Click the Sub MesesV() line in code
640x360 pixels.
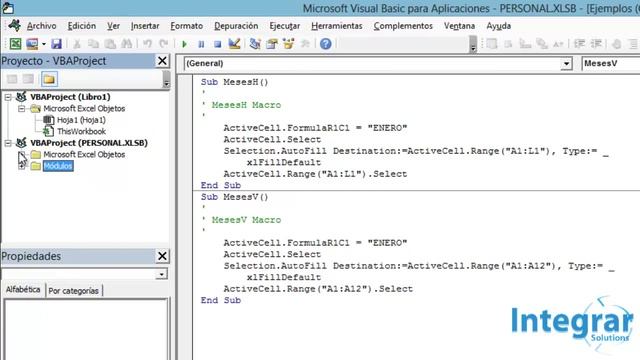point(234,197)
